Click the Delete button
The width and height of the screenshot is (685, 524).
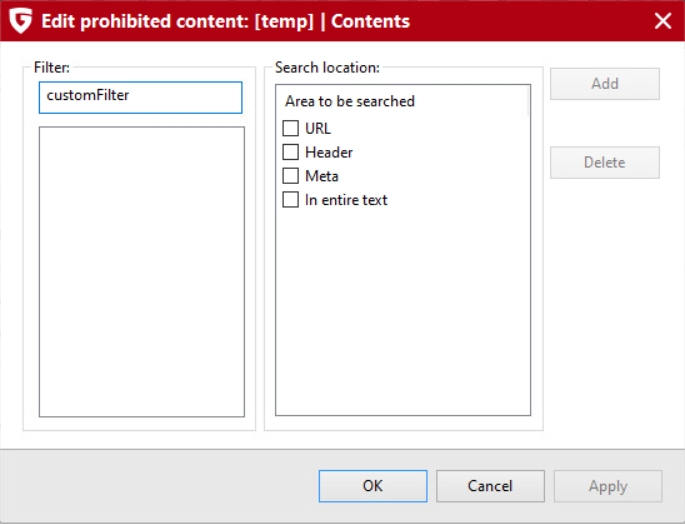(605, 162)
